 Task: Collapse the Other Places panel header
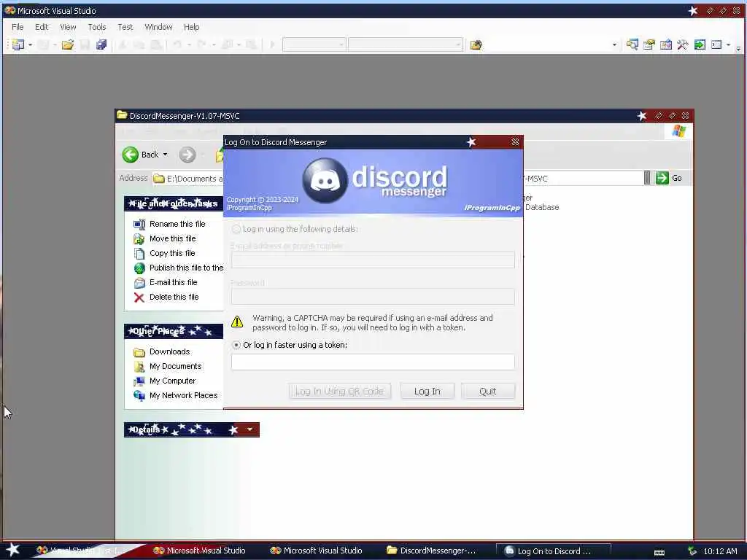click(x=174, y=331)
